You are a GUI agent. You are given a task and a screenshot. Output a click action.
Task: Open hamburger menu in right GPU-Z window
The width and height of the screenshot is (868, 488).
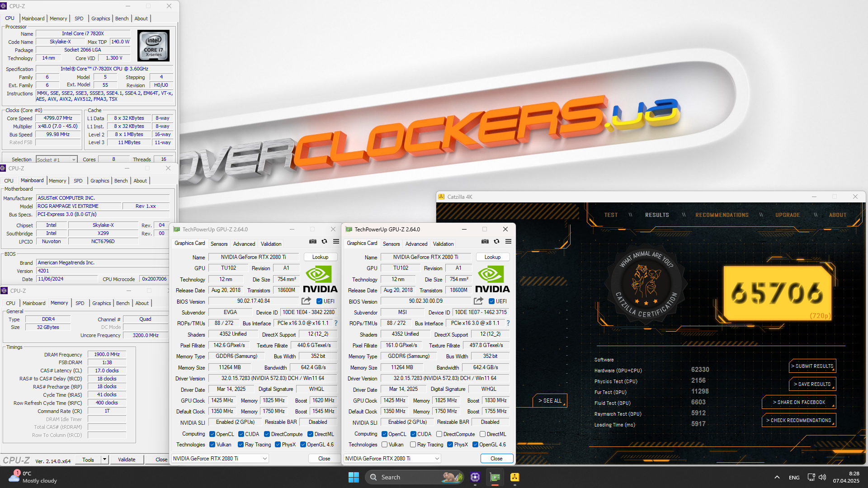pyautogui.click(x=508, y=242)
